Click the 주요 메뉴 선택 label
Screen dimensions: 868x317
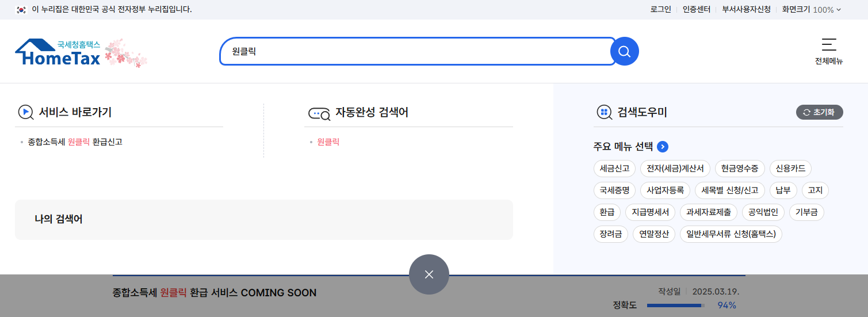[x=623, y=147]
